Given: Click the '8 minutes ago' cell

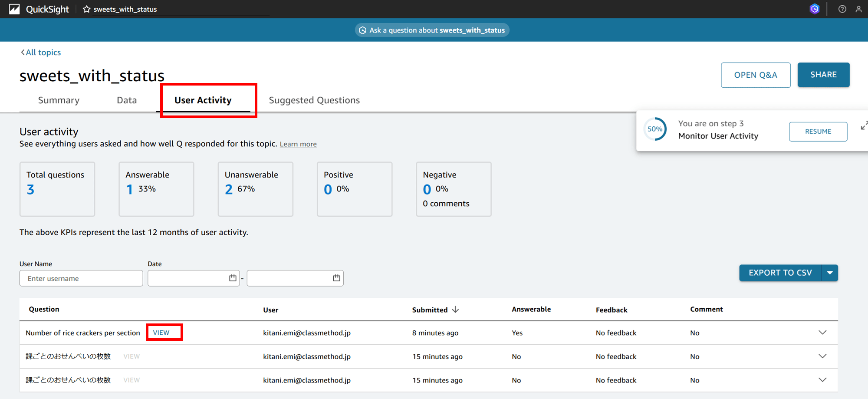Looking at the screenshot, I should pyautogui.click(x=435, y=333).
